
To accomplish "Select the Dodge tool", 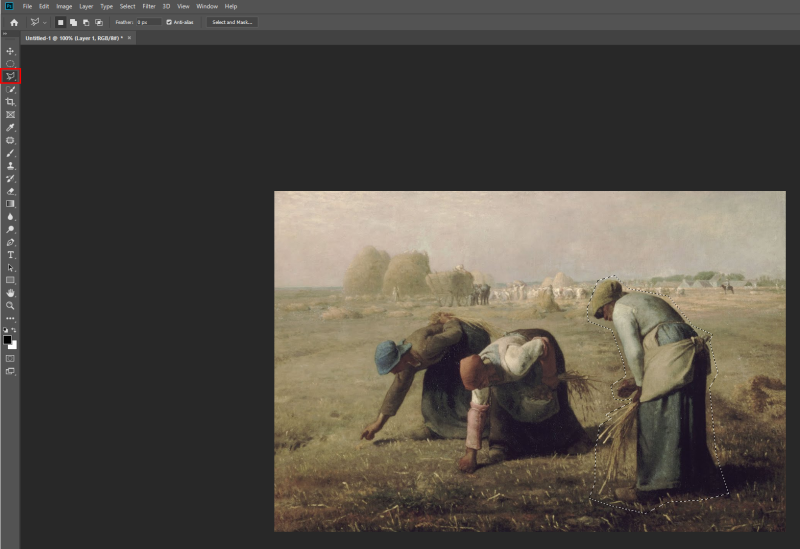I will coord(10,229).
